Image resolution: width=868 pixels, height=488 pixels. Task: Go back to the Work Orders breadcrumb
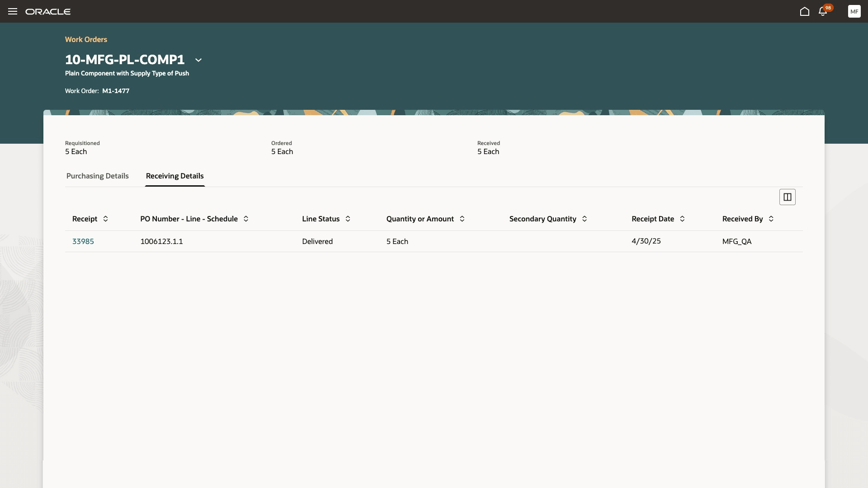pyautogui.click(x=86, y=39)
